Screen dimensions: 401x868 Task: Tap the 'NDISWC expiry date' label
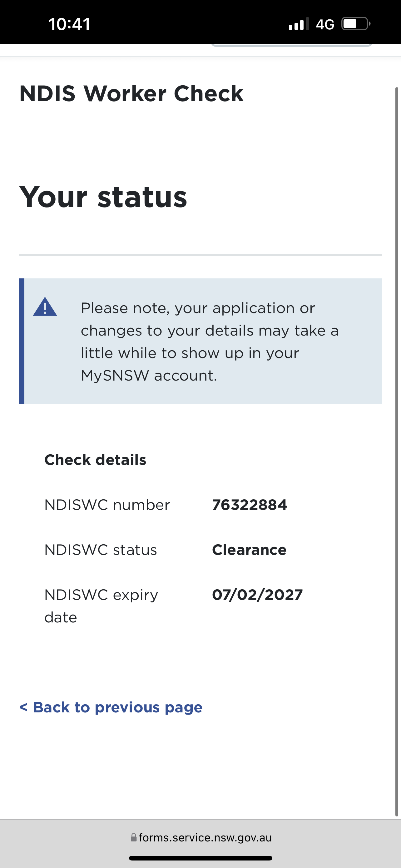coord(101,606)
